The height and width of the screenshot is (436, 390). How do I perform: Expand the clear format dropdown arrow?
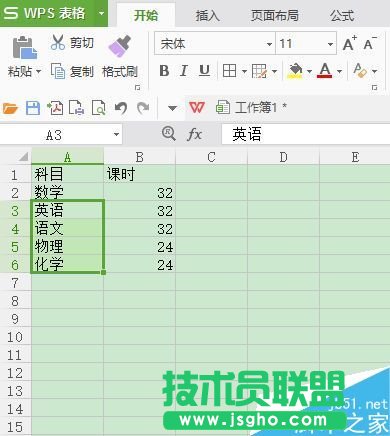click(x=374, y=71)
